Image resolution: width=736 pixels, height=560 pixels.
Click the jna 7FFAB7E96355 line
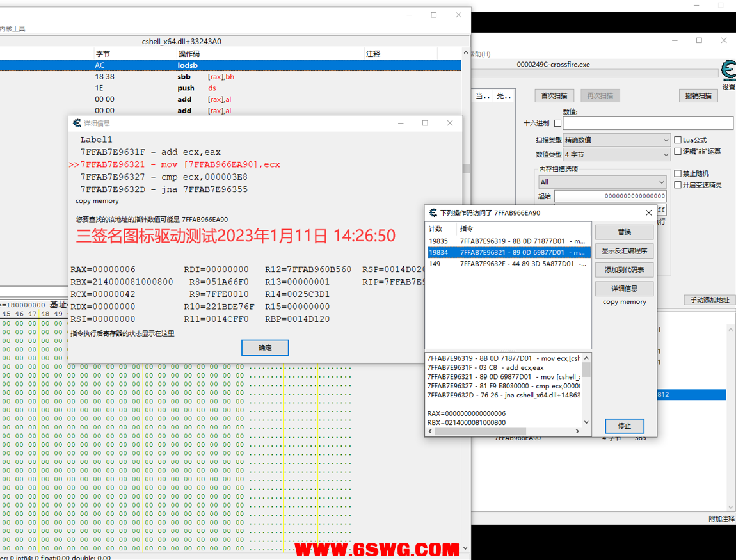[x=164, y=189]
